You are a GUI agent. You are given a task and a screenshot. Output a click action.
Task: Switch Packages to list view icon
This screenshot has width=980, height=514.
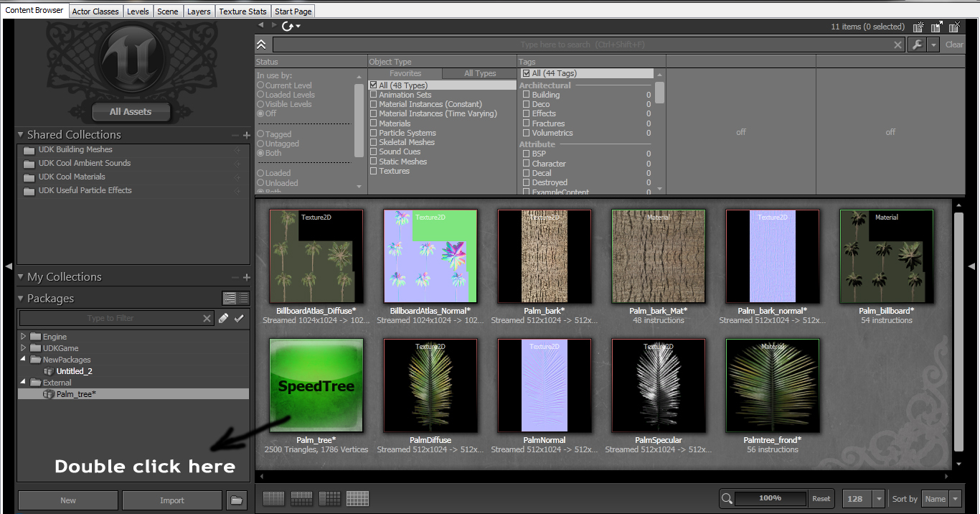(243, 298)
